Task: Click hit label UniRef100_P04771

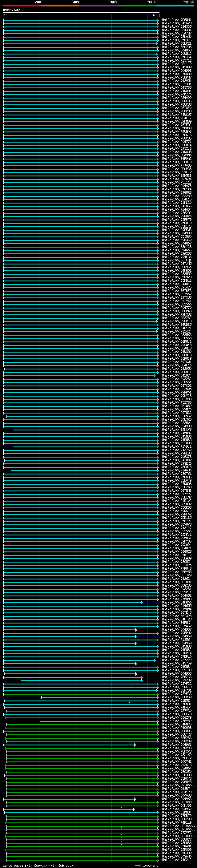Action: coord(177,142)
